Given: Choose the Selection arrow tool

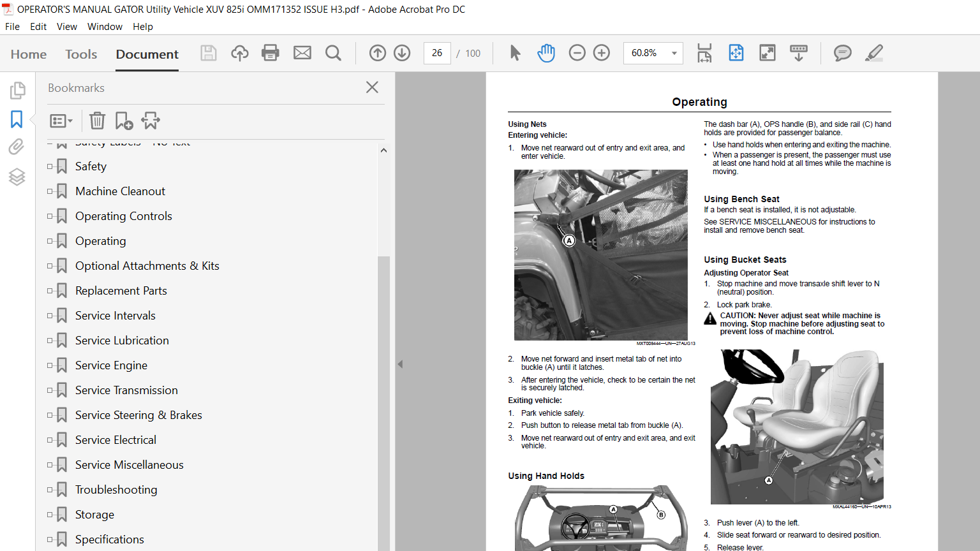Looking at the screenshot, I should [516, 53].
